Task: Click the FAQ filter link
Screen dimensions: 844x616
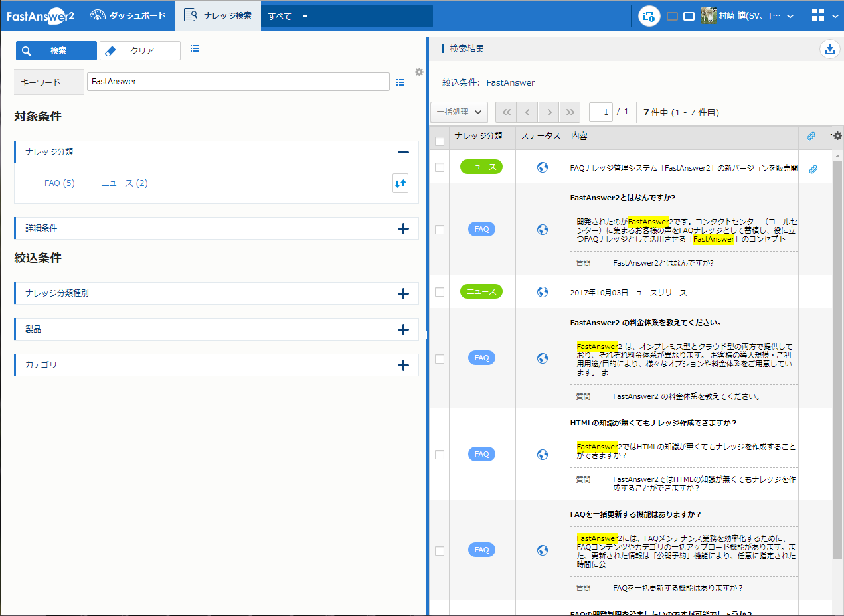Action: (x=52, y=183)
